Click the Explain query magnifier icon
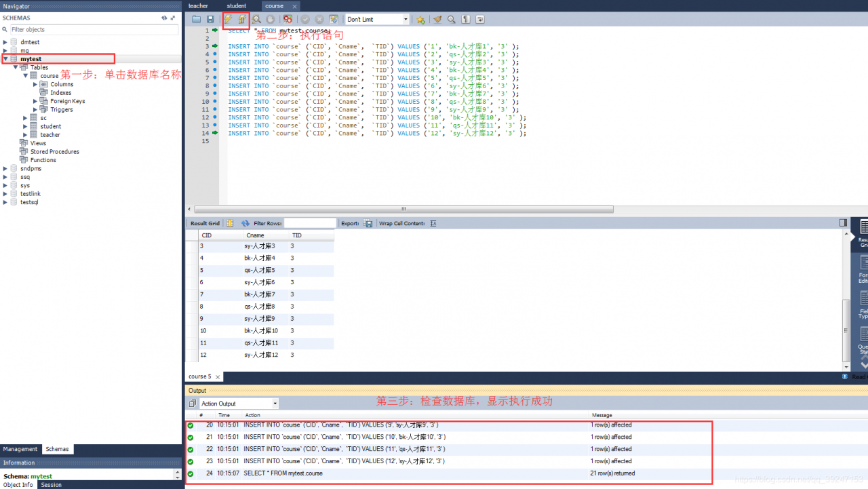Screen dimensions: 868x489 click(257, 20)
